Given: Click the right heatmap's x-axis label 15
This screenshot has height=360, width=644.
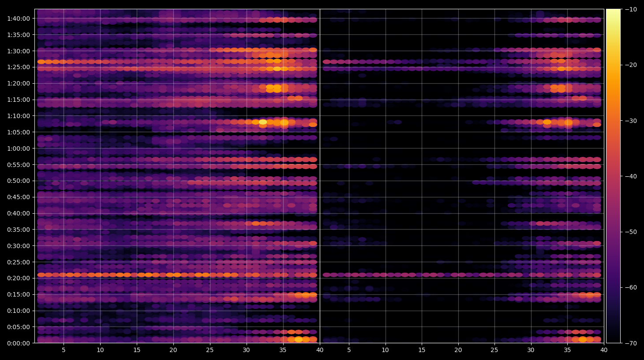Looking at the screenshot, I should (x=422, y=350).
